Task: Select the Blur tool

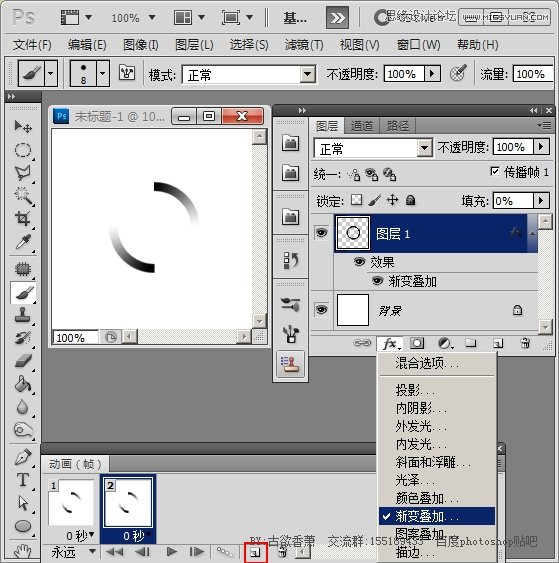Action: 23,407
